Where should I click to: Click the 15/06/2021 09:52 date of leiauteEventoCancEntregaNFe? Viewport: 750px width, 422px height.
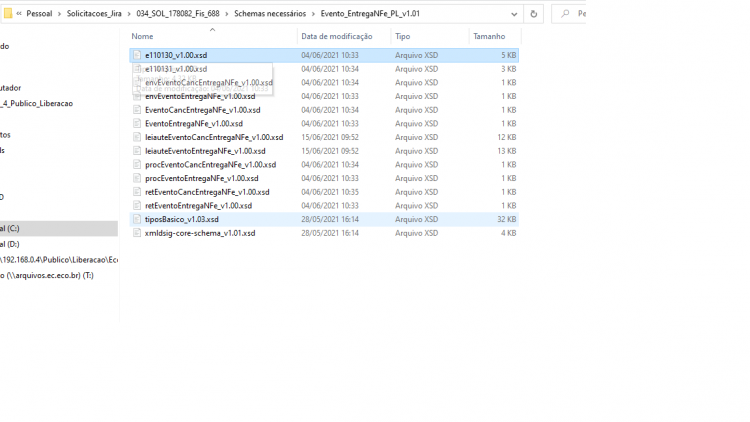(x=330, y=137)
